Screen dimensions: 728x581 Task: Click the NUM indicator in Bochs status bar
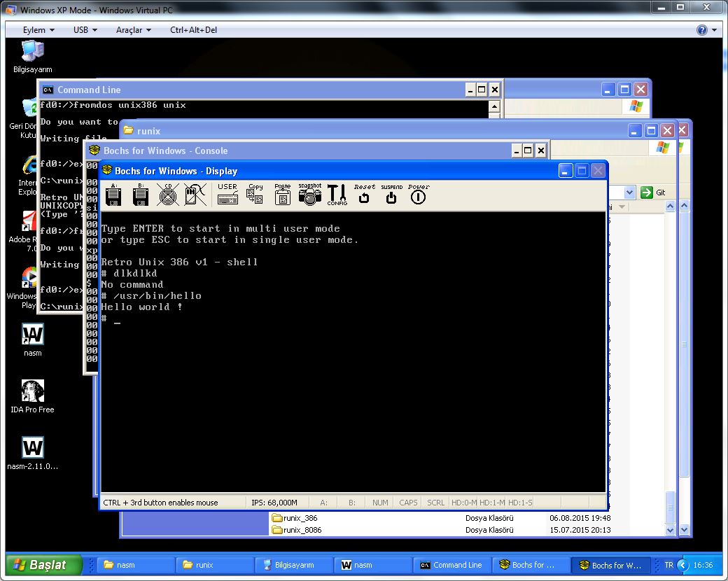click(x=380, y=503)
